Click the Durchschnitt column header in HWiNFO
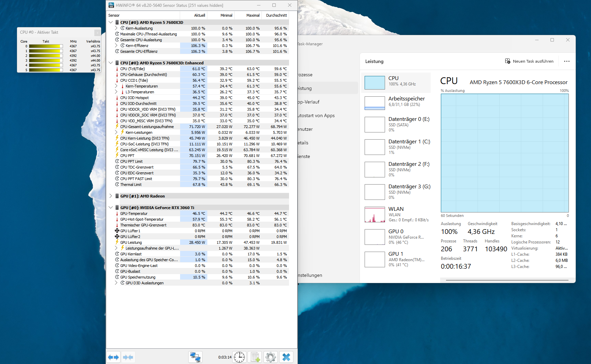The height and width of the screenshot is (364, 591). [275, 15]
